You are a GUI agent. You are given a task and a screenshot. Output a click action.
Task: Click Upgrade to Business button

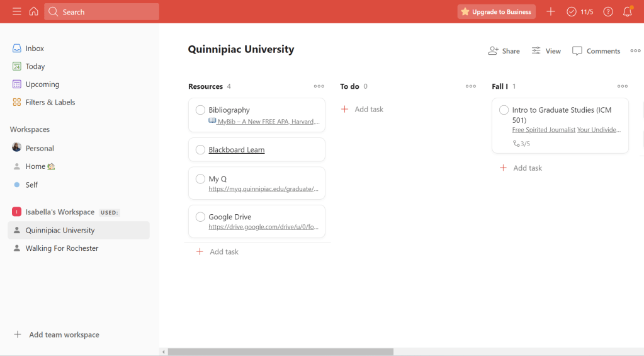496,12
